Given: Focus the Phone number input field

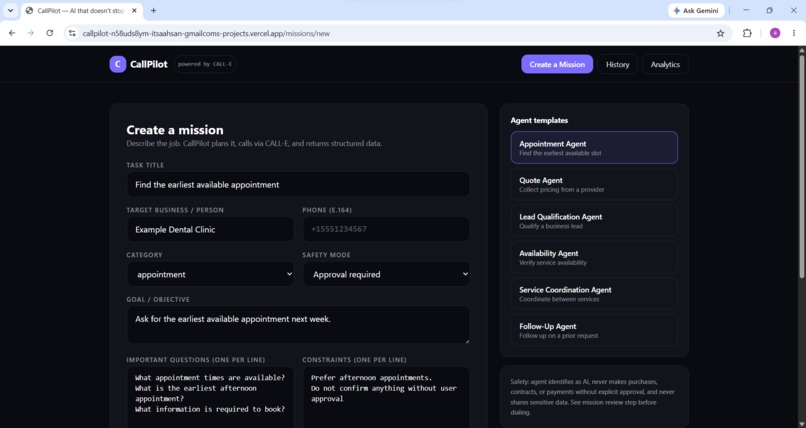Looking at the screenshot, I should [x=386, y=229].
